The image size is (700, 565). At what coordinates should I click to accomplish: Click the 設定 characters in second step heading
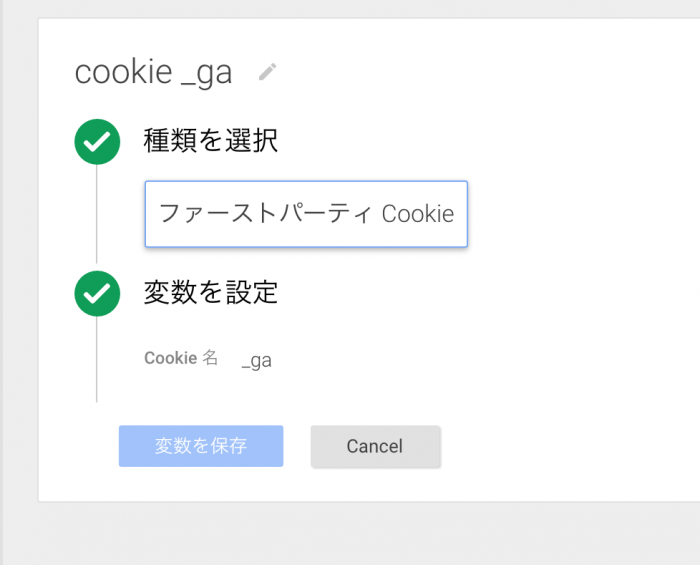tap(254, 293)
